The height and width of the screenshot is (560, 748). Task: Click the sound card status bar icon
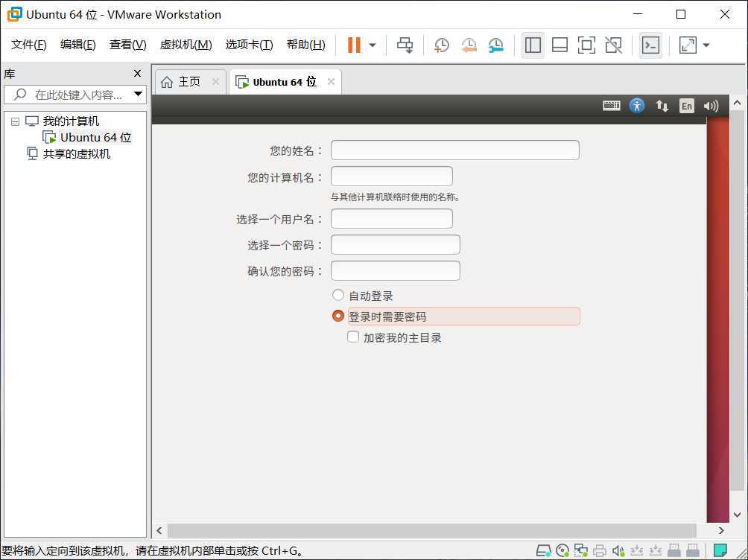(618, 551)
